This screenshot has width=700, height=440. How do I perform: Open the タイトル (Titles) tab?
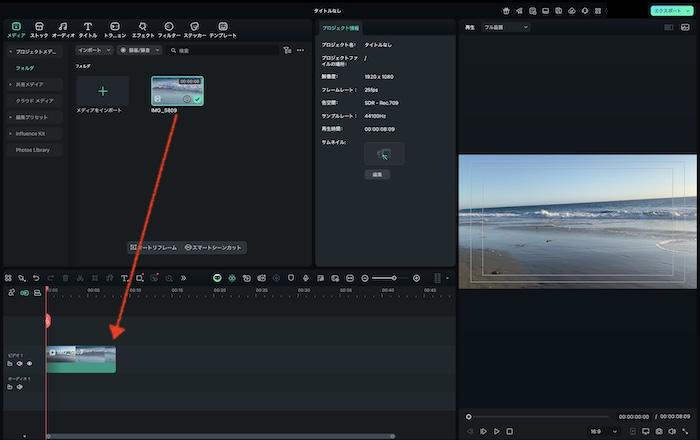[x=88, y=29]
